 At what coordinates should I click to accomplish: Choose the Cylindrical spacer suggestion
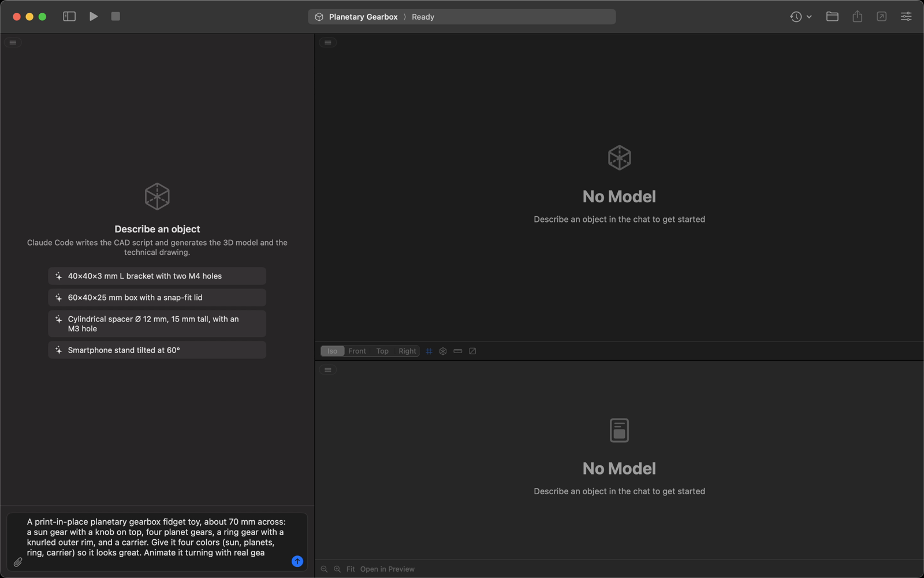(157, 324)
